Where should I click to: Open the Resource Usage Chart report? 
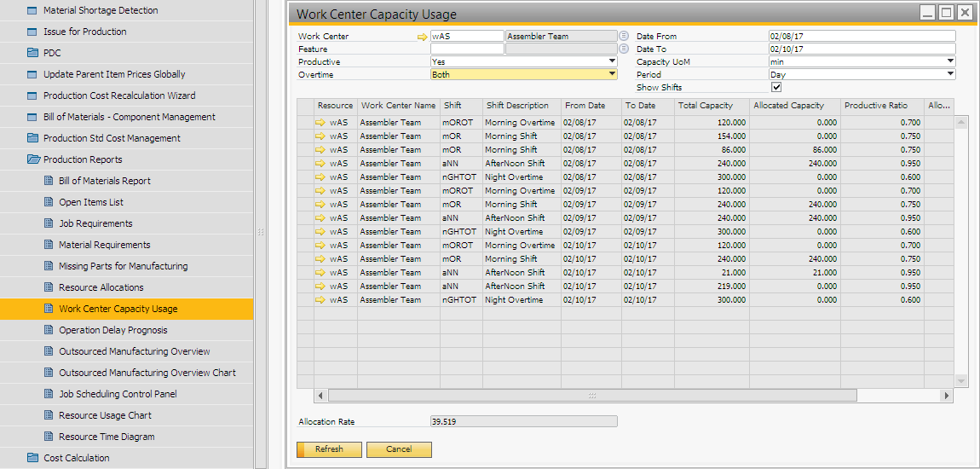click(105, 415)
